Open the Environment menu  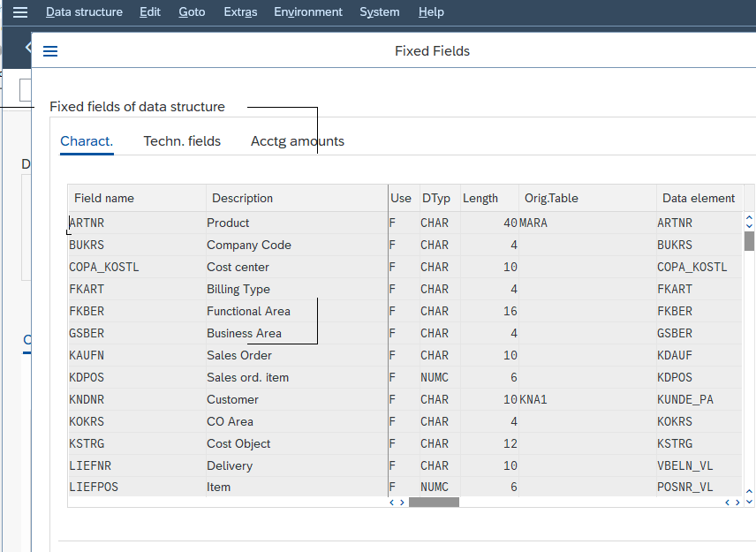click(x=308, y=12)
